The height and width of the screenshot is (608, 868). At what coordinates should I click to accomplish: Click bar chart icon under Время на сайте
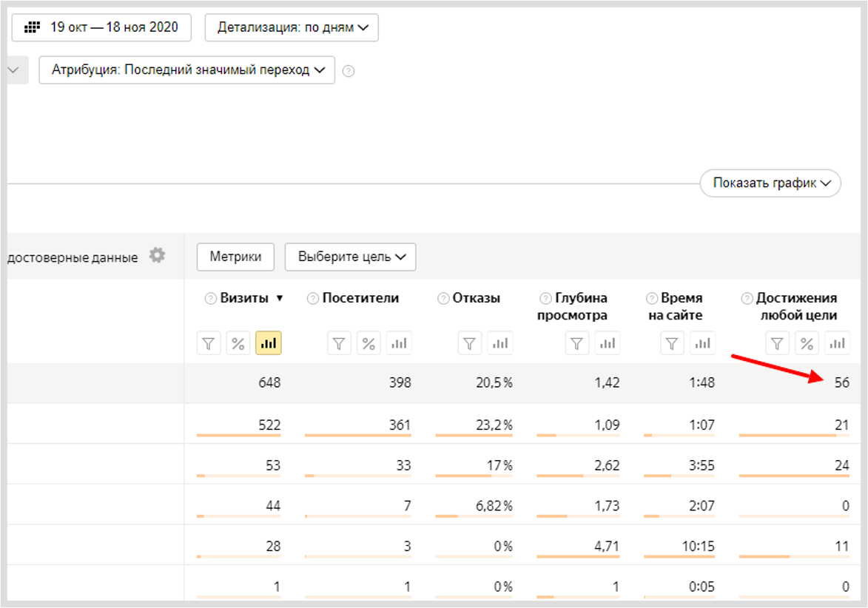coord(702,343)
